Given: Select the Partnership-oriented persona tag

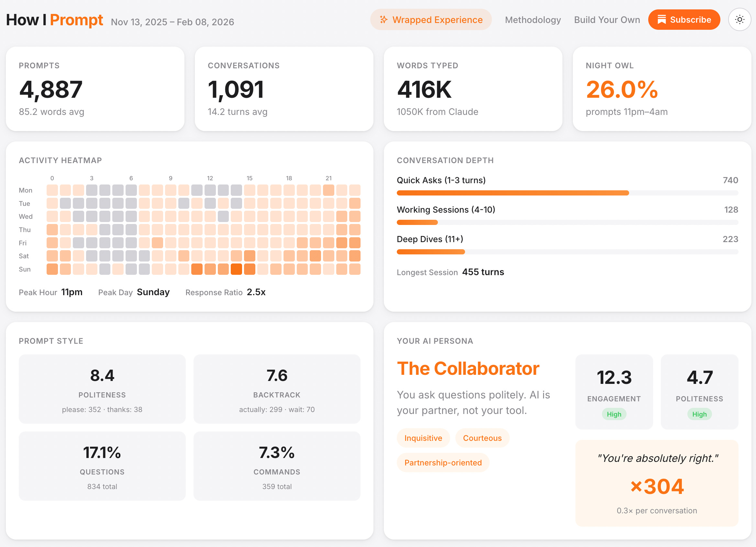Looking at the screenshot, I should [x=443, y=463].
